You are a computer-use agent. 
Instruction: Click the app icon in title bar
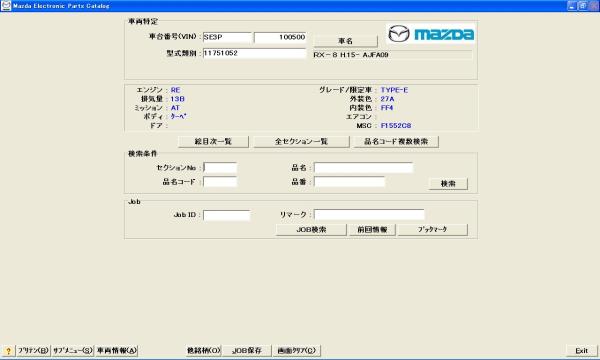[6, 6]
